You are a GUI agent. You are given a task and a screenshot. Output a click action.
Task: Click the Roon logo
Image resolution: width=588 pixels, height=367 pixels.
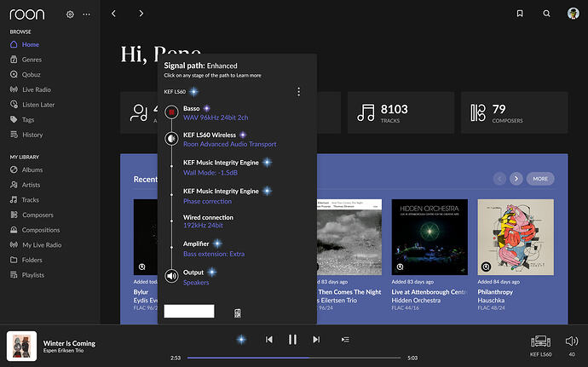27,14
